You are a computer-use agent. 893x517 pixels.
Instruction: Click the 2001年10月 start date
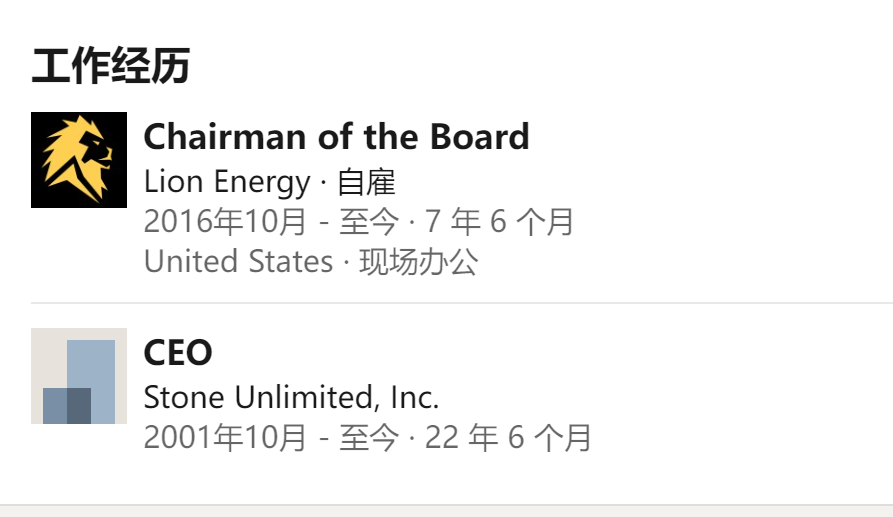[x=225, y=438]
